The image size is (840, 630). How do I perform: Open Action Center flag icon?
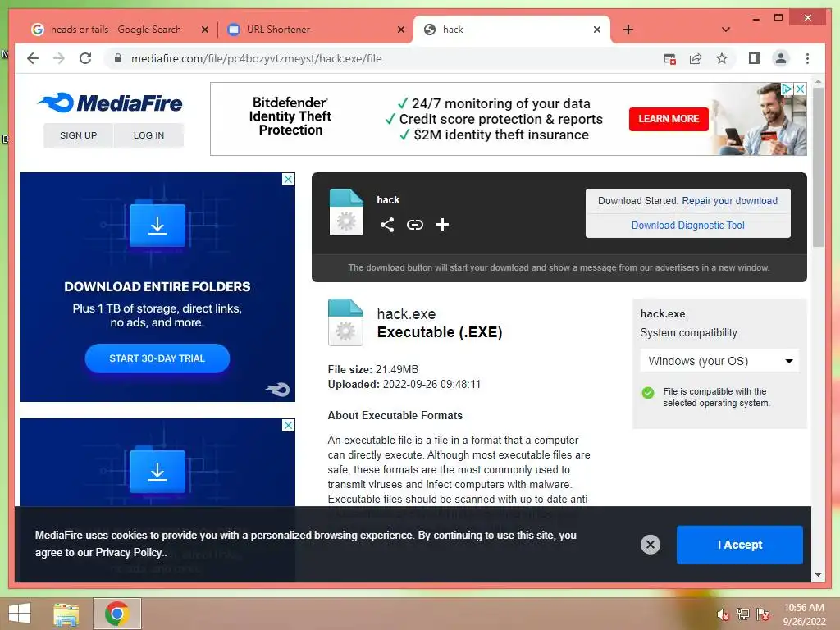click(x=762, y=614)
